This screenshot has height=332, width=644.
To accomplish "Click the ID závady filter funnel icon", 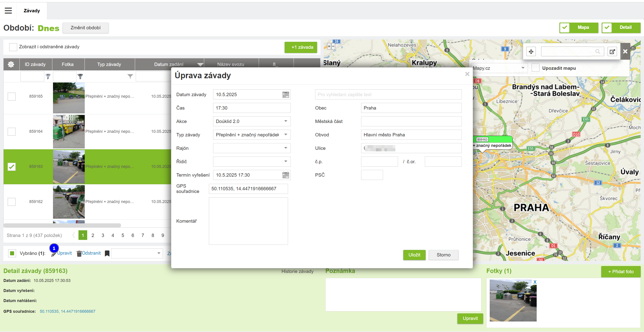I will click(48, 76).
